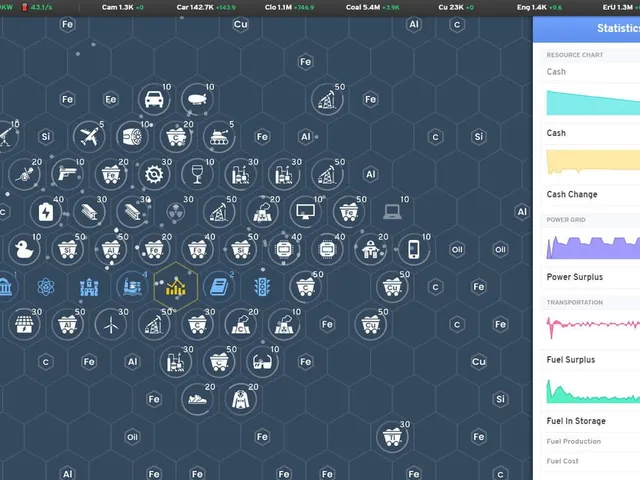640x480 pixels.
Task: Select the Car 142.7K resource entry
Action: pos(206,7)
